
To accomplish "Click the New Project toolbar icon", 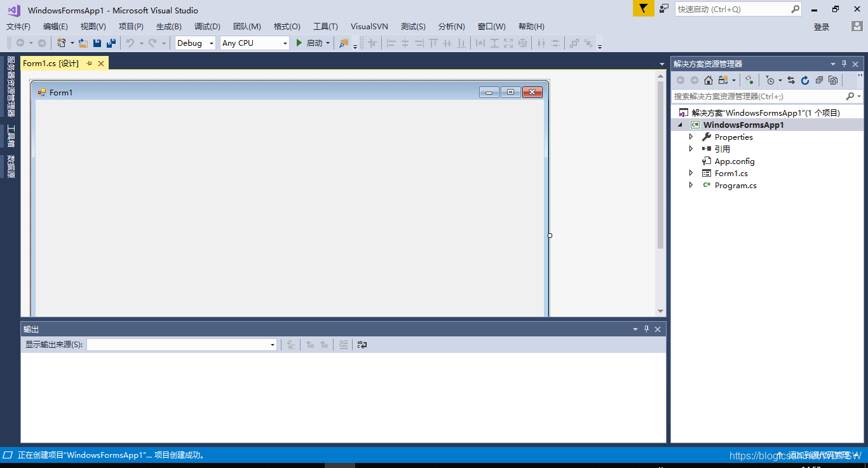I will (x=62, y=43).
